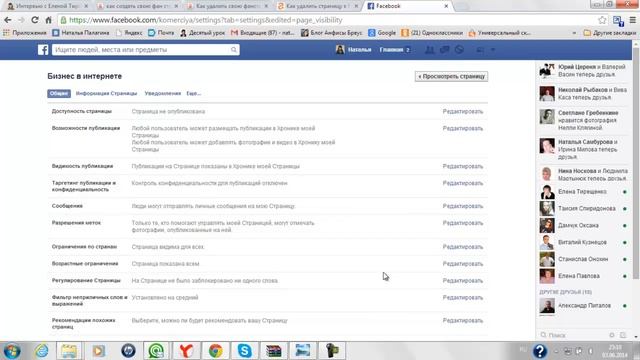This screenshot has width=640, height=360.
Task: Open the Почта bookmark
Action: point(161,33)
